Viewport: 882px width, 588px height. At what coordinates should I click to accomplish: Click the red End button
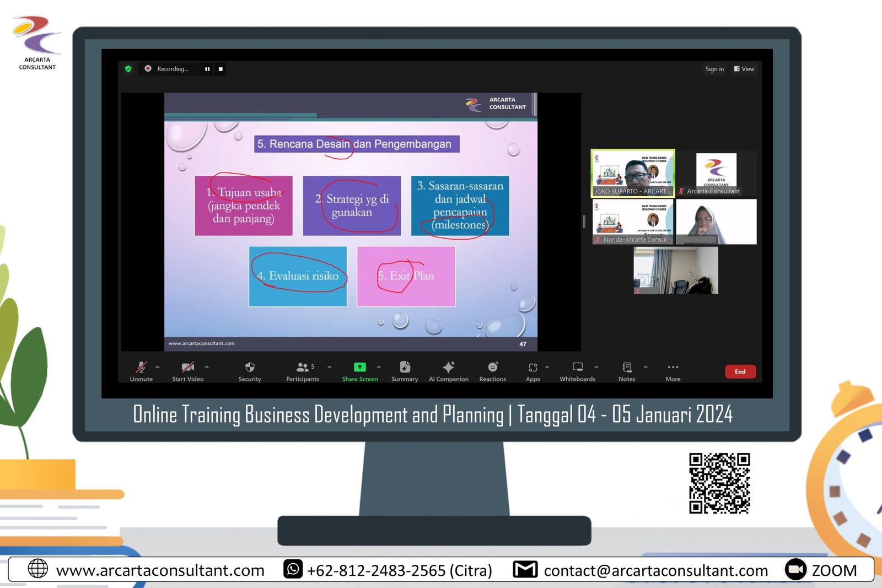[740, 371]
